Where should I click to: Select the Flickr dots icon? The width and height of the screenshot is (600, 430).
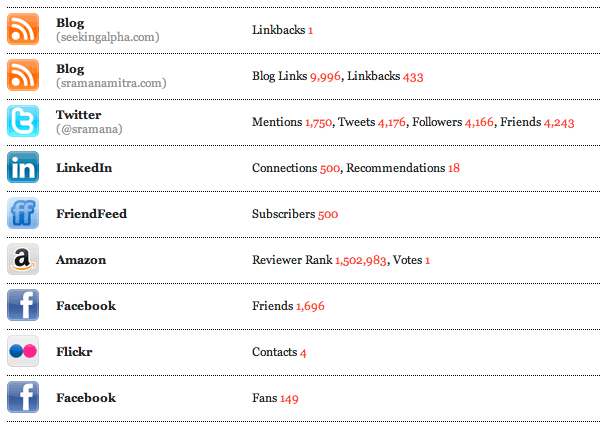(23, 351)
